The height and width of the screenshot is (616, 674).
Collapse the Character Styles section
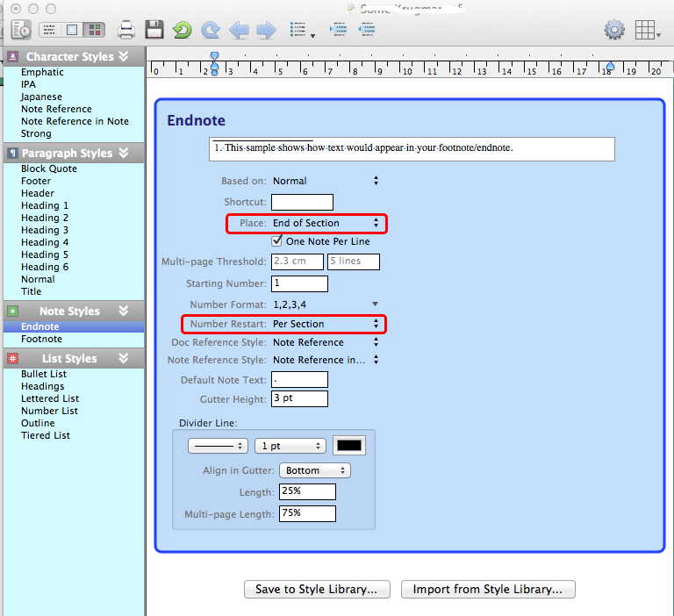point(124,56)
